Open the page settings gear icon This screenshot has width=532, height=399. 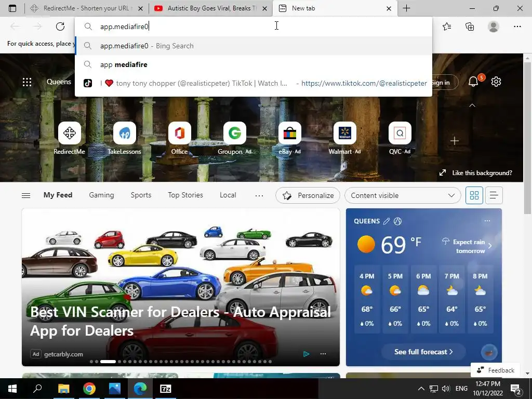[x=496, y=82]
